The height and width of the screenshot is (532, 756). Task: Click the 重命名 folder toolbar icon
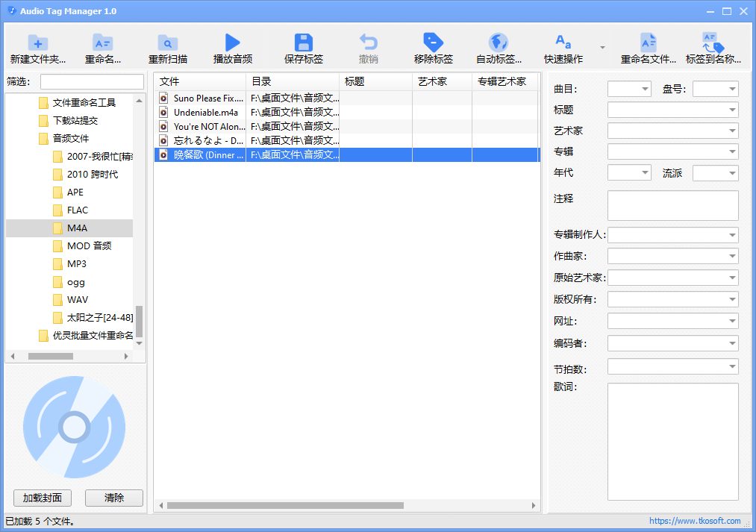point(103,43)
